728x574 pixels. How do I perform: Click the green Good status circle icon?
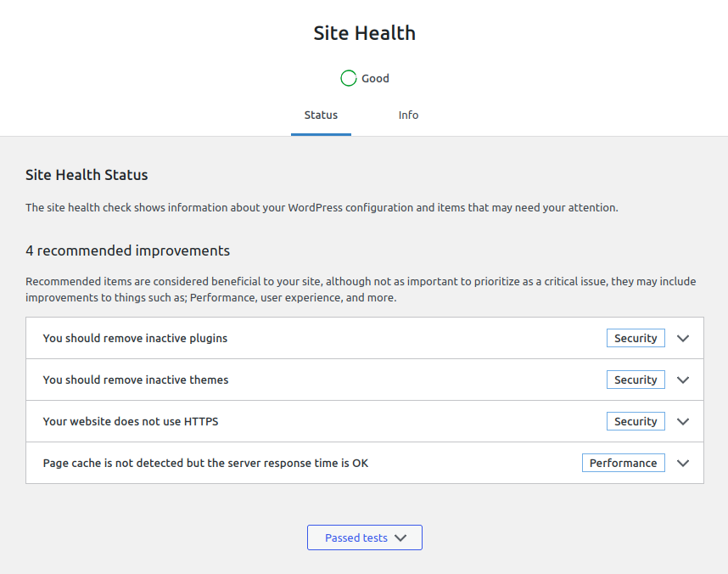click(348, 78)
